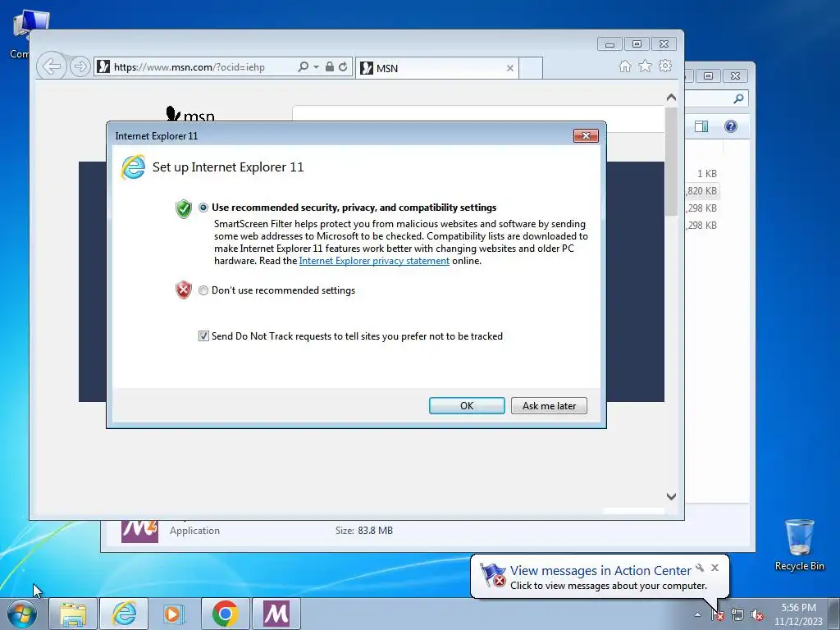Select the MSN tab
The height and width of the screenshot is (630, 840).
[x=436, y=68]
